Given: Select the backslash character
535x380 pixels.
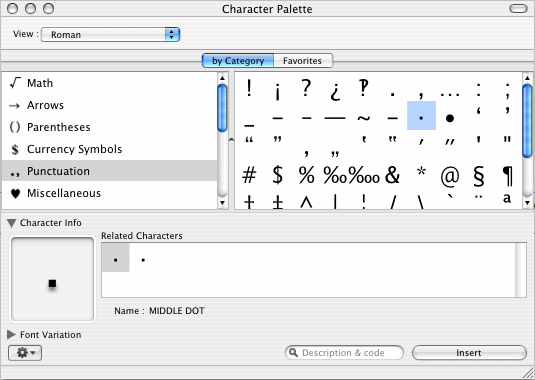Looking at the screenshot, I should [421, 201].
